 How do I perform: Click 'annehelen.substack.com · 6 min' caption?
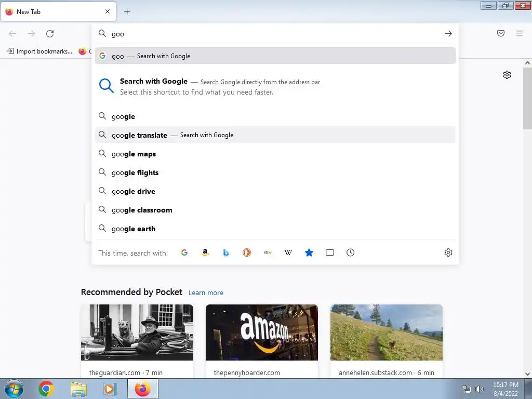(x=387, y=373)
